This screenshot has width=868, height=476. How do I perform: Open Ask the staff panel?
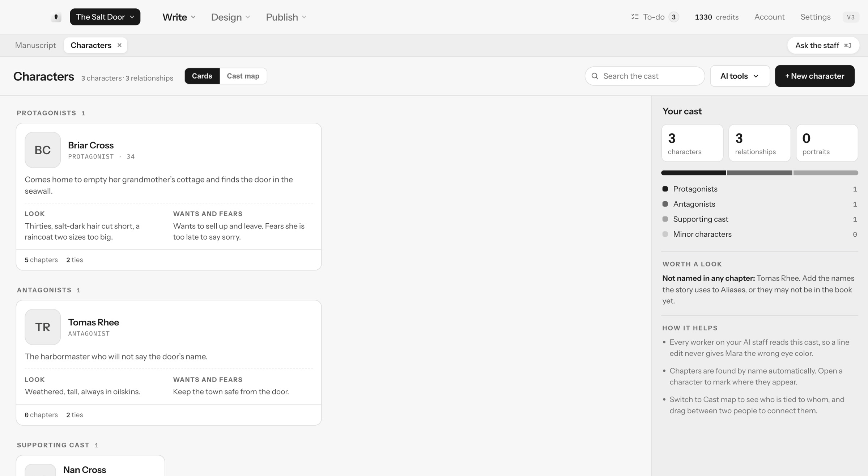pyautogui.click(x=823, y=45)
